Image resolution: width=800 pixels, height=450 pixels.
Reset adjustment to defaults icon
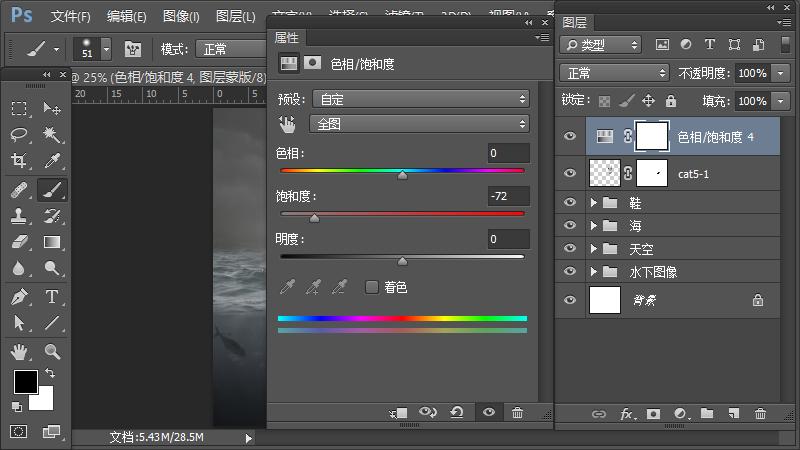457,412
